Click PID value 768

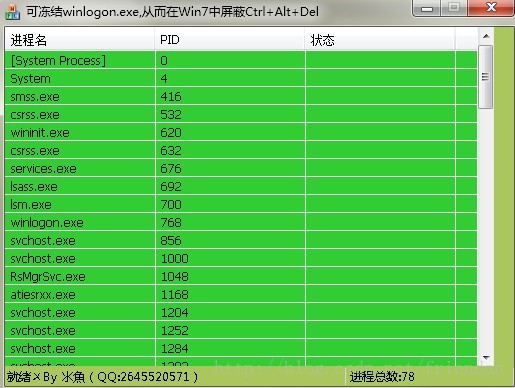click(171, 222)
